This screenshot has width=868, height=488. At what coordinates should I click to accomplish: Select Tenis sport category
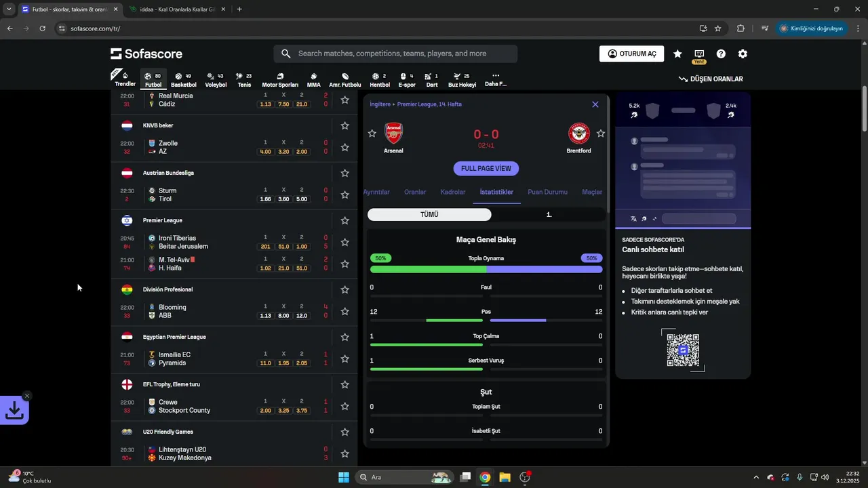coord(244,80)
